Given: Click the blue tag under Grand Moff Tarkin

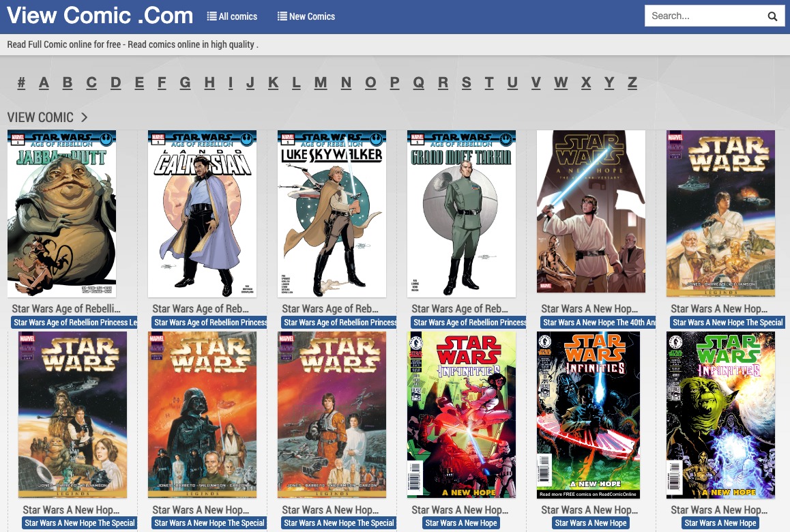Looking at the screenshot, I should click(x=469, y=323).
